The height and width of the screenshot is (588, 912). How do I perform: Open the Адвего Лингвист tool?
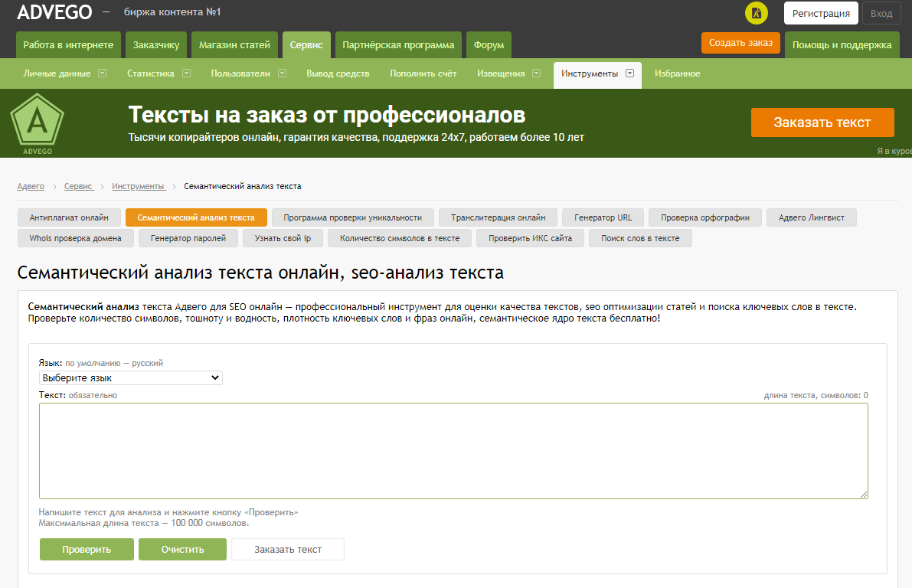point(812,217)
